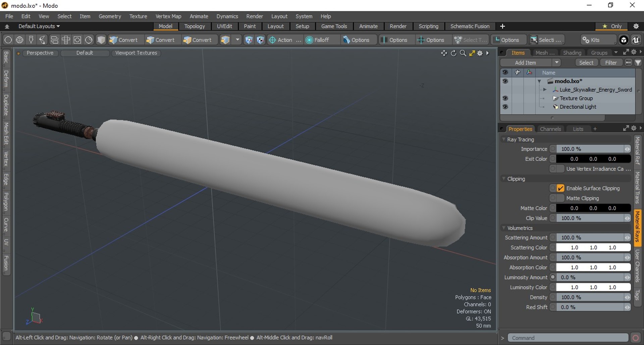Hide the Directional Light item
Image resolution: width=644 pixels, height=345 pixels.
pyautogui.click(x=505, y=107)
